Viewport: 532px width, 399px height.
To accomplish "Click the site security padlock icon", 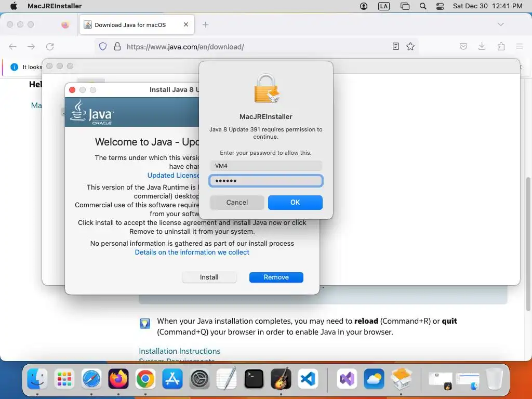I will [117, 46].
